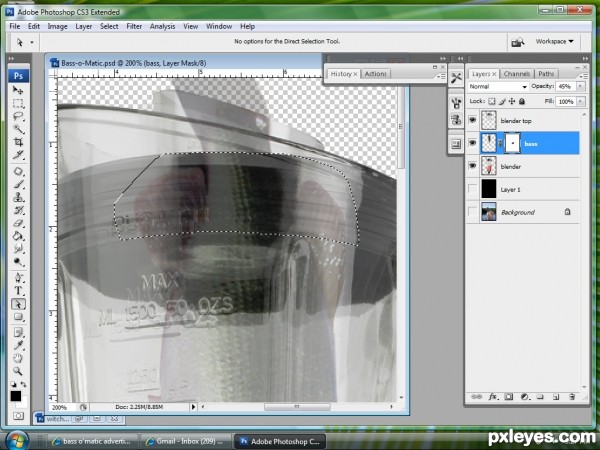Select the Pen tool
Image resolution: width=600 pixels, height=450 pixels.
point(18,278)
